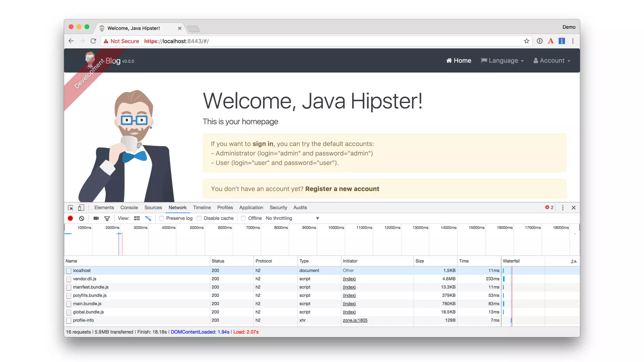Toggle the device toolbar icon
Screen dimensions: 644x362
81,208
